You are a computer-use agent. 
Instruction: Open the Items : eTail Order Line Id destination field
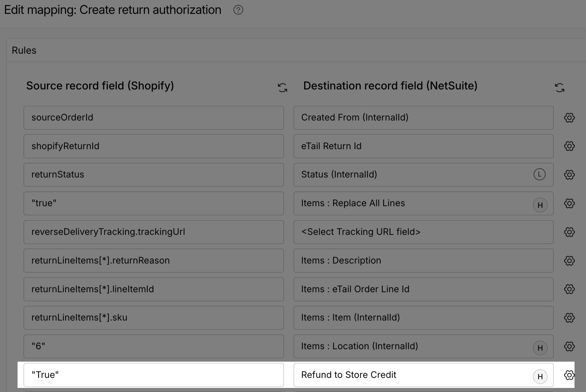pyautogui.click(x=423, y=289)
